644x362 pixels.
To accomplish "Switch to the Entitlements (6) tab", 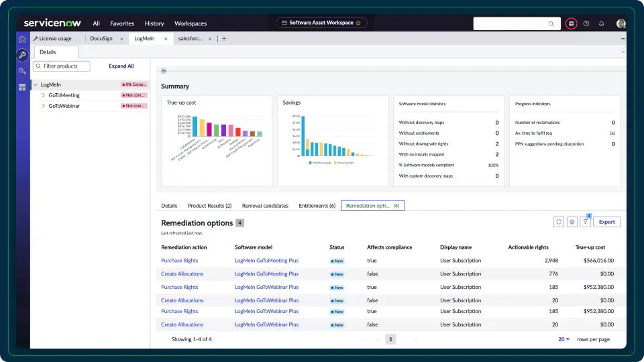I will point(317,206).
